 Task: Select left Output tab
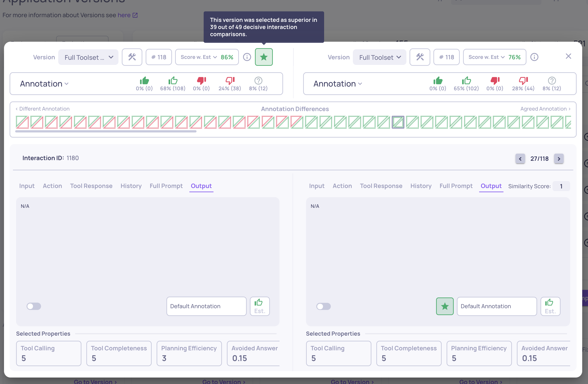point(201,186)
